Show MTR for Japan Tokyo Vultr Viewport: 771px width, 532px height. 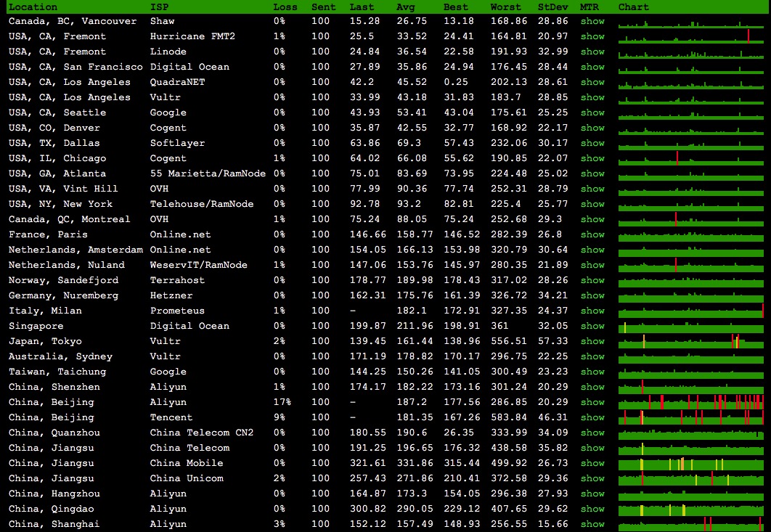592,341
